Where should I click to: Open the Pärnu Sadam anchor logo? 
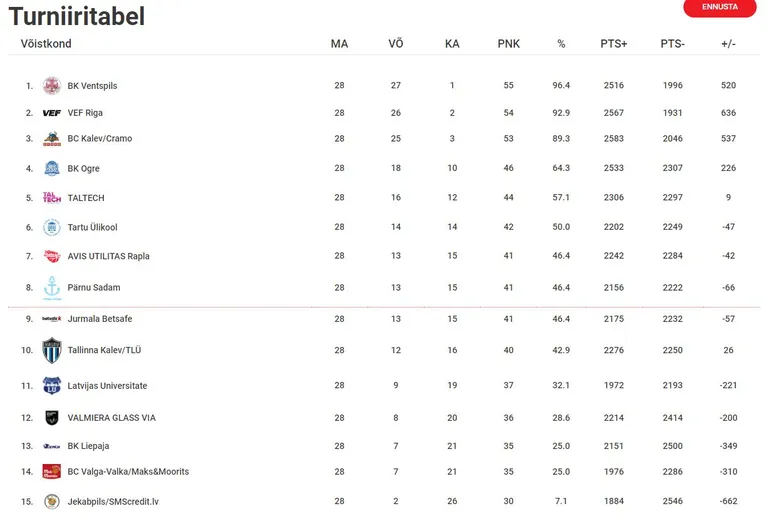click(x=51, y=287)
